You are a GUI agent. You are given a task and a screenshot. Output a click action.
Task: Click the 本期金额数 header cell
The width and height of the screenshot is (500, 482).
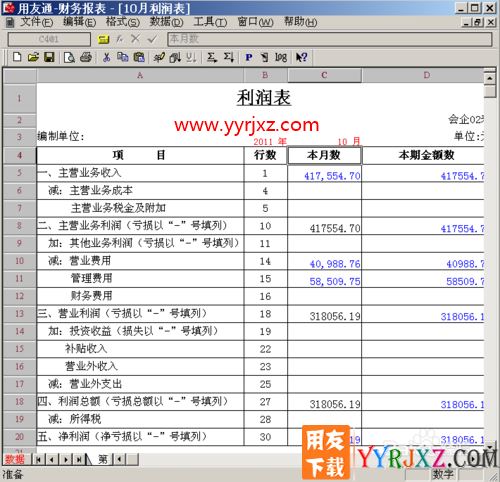[423, 155]
